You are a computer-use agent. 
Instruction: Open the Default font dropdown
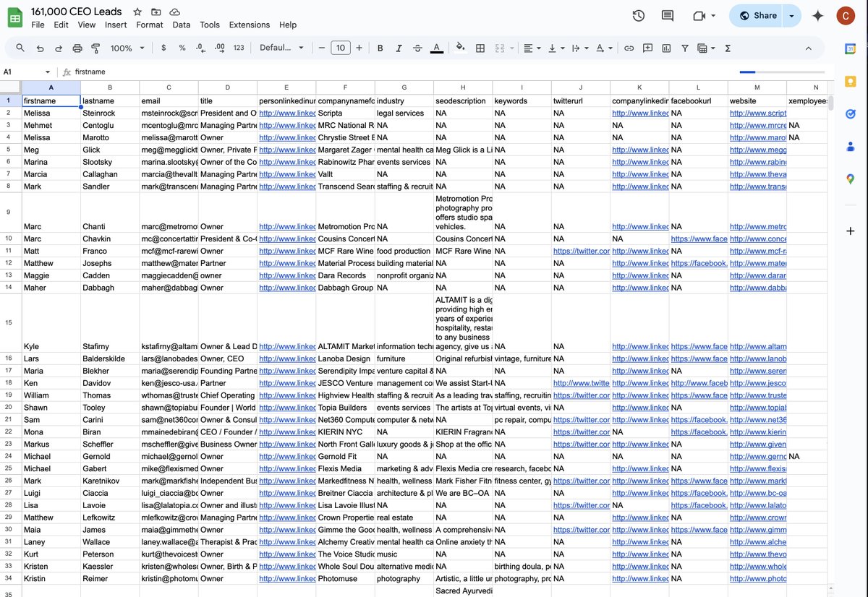282,48
